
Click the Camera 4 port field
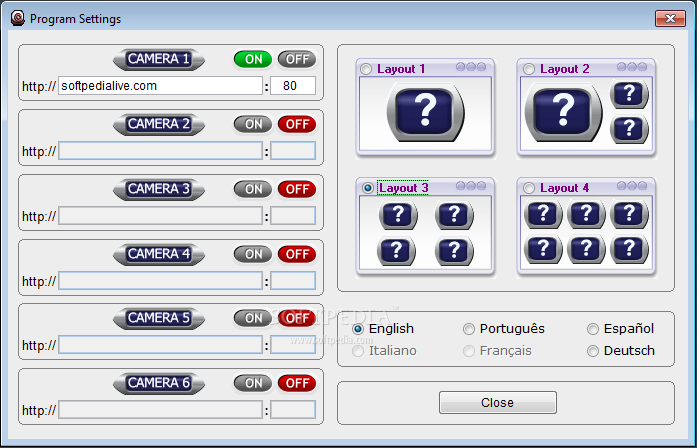[x=293, y=280]
